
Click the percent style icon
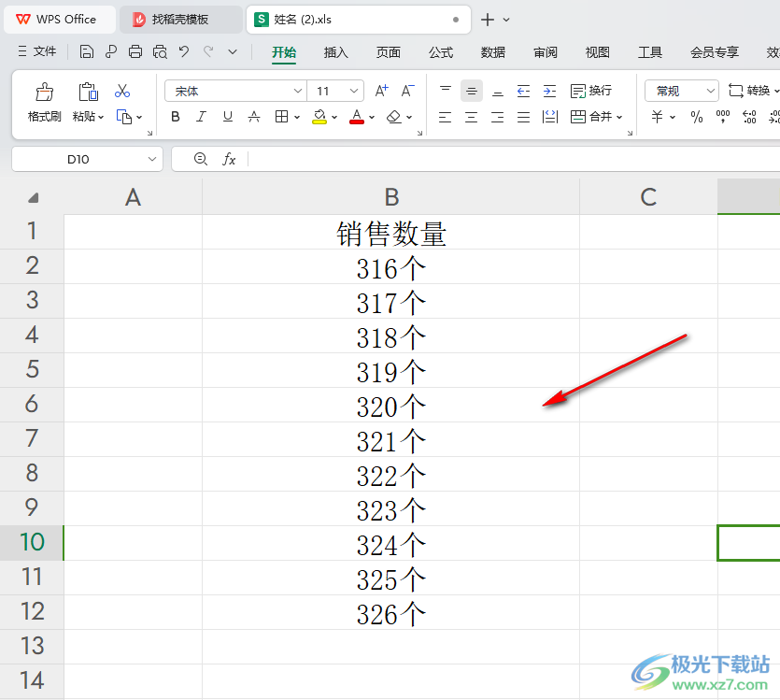(696, 117)
